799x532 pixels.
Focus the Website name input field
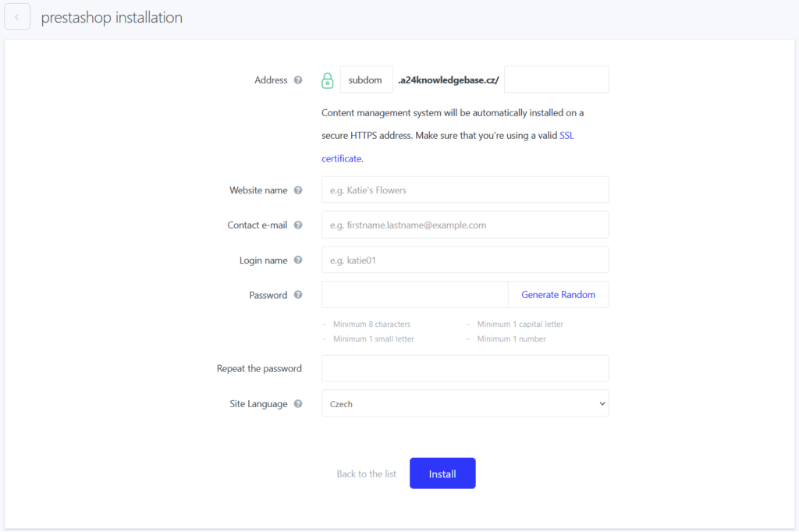point(465,190)
